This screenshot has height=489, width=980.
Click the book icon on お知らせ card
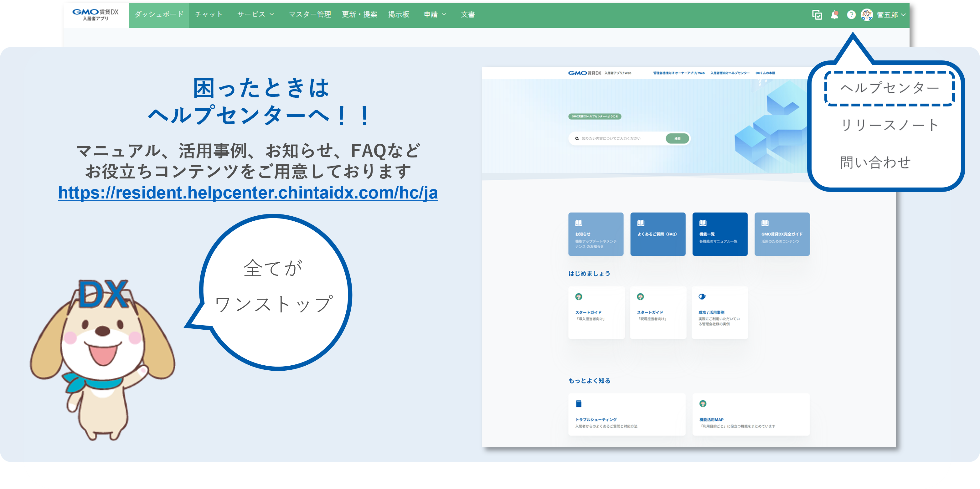point(579,223)
